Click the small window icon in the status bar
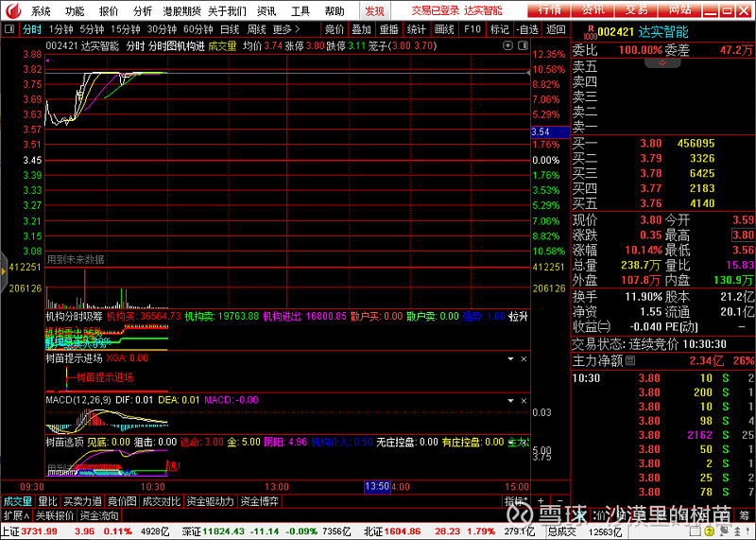Screen dimensions: 756x540 pos(696,531)
